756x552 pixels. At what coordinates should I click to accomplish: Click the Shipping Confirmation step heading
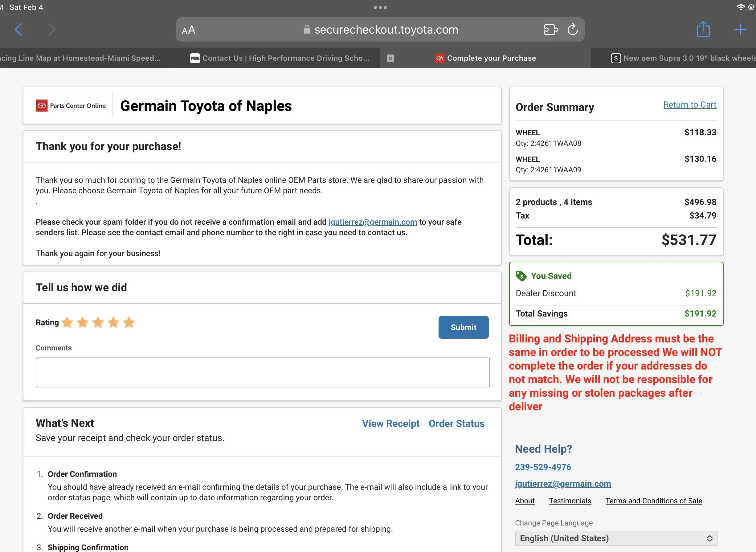pos(88,547)
